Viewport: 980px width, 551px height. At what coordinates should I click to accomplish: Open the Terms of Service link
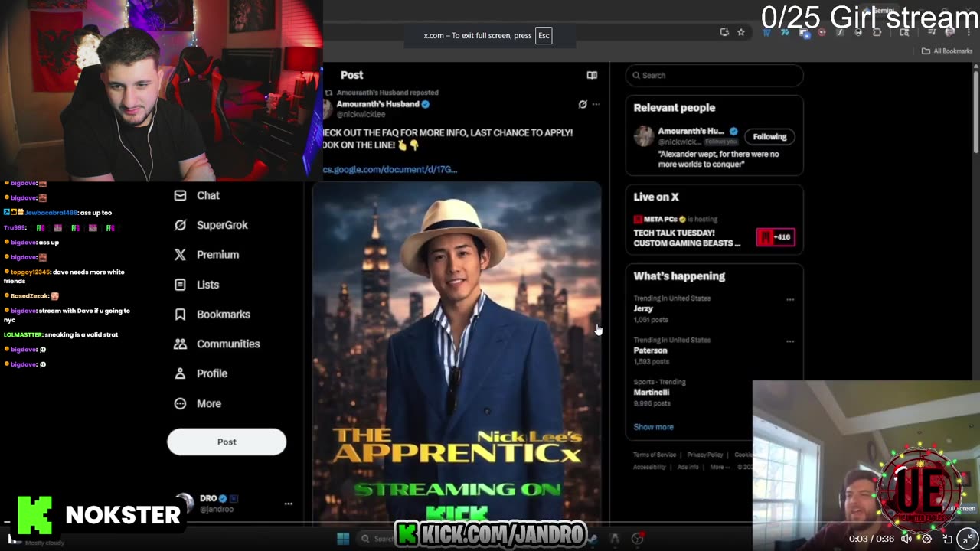(x=655, y=455)
